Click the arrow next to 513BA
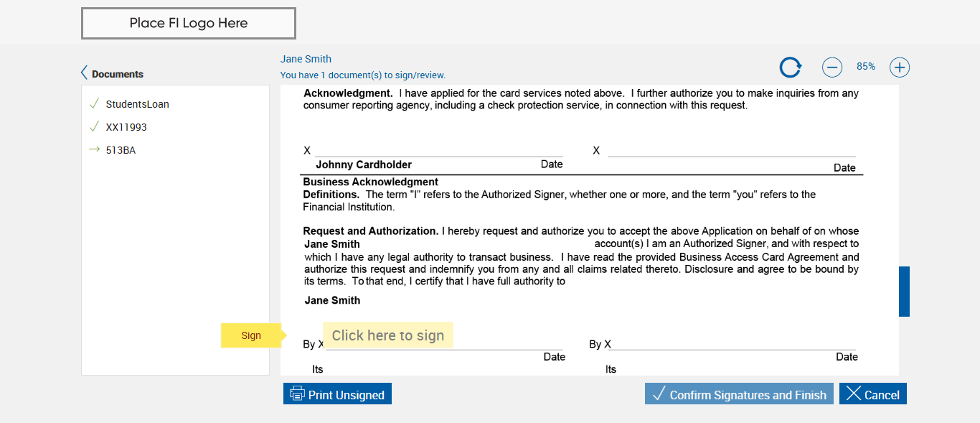980x423 pixels. tap(94, 149)
